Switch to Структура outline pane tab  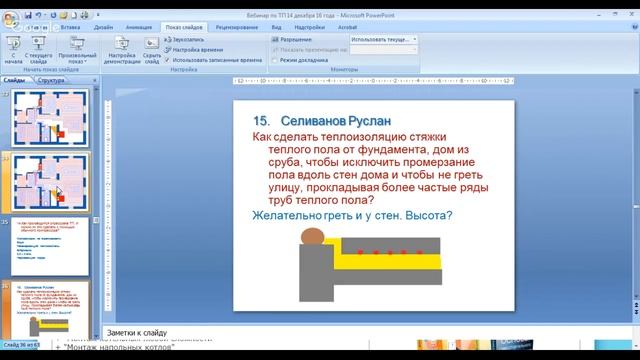point(51,80)
